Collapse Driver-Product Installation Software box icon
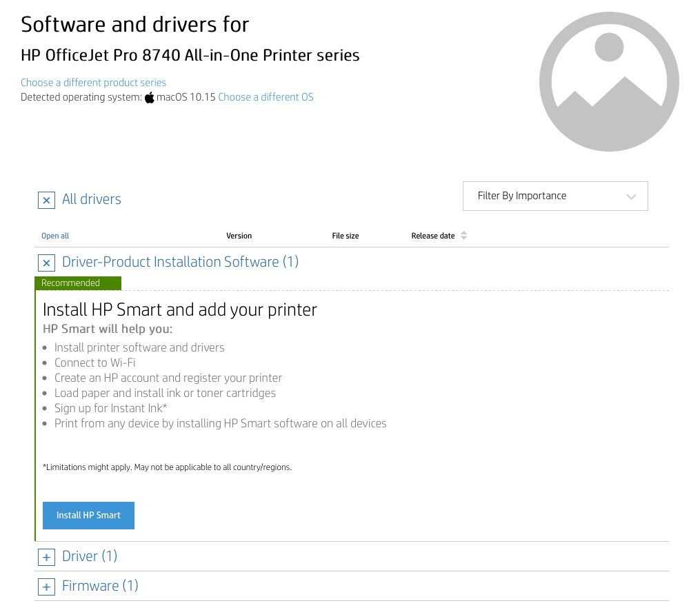The width and height of the screenshot is (700, 610). (x=46, y=263)
